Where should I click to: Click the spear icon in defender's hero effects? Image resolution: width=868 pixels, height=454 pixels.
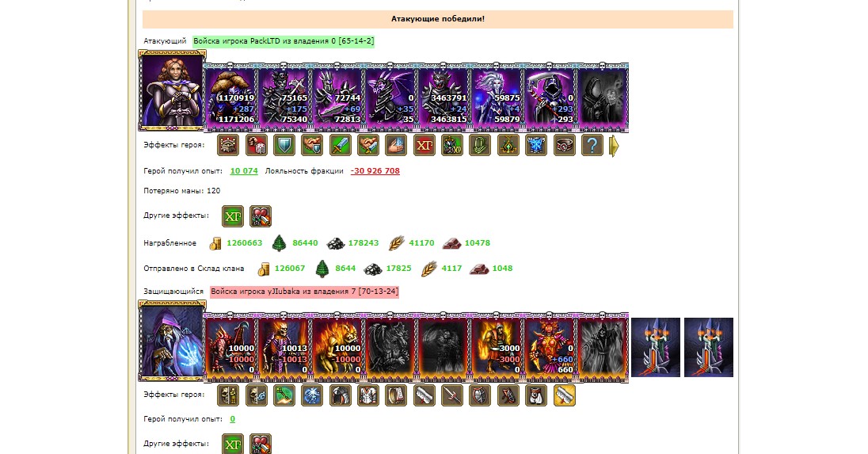coord(452,395)
